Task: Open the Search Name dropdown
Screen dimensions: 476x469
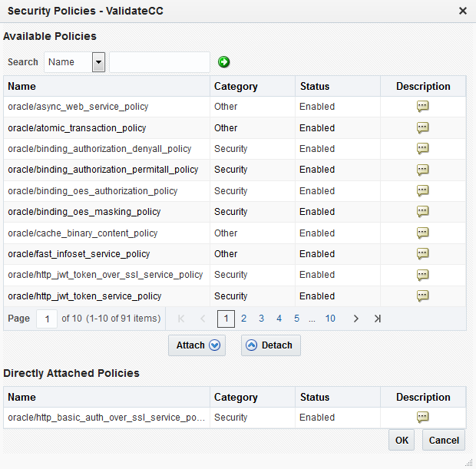Action: tap(98, 62)
